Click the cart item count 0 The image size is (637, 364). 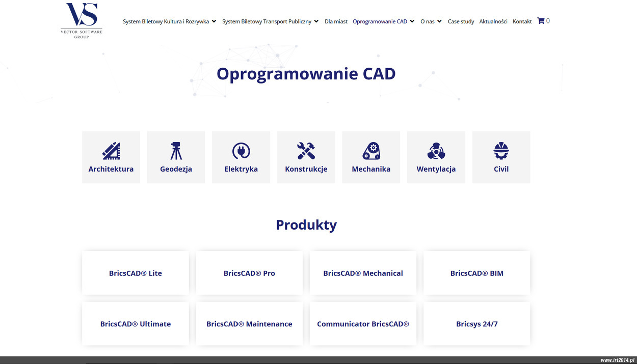point(548,21)
